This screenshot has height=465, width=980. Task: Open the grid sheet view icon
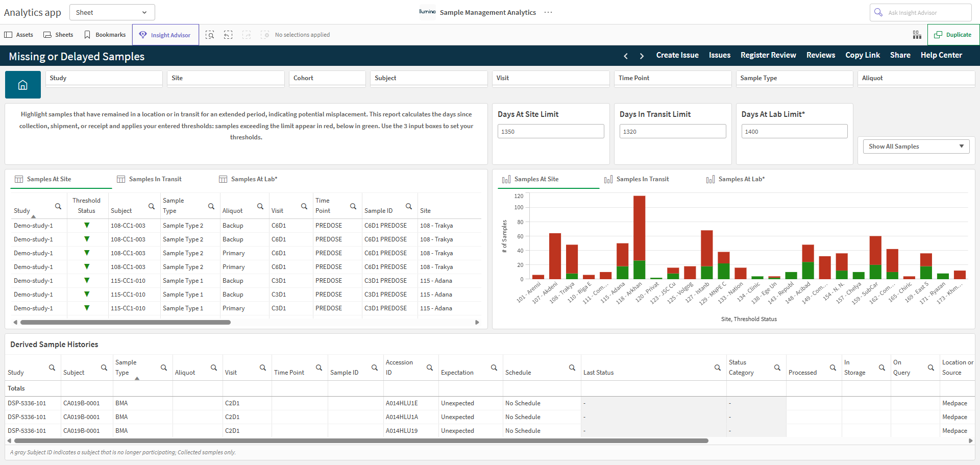(x=917, y=35)
